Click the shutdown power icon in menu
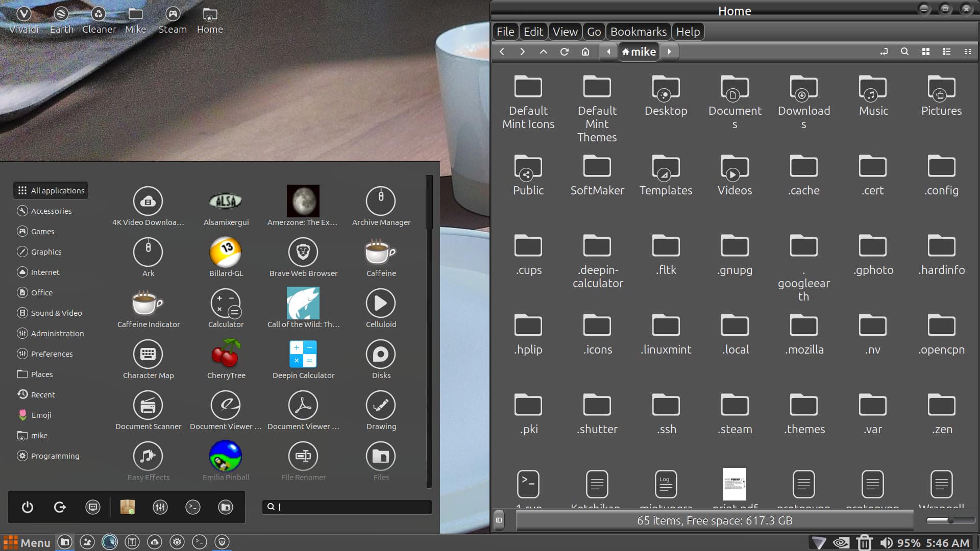Screen dimensions: 980x551 [28, 507]
